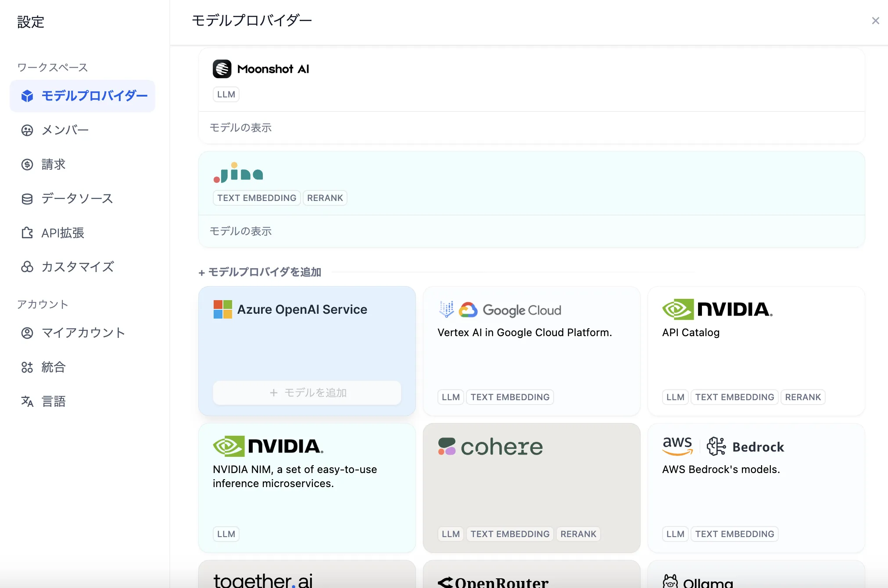Choose the NVIDIA API Catalog card
This screenshot has width=888, height=588.
pyautogui.click(x=756, y=351)
